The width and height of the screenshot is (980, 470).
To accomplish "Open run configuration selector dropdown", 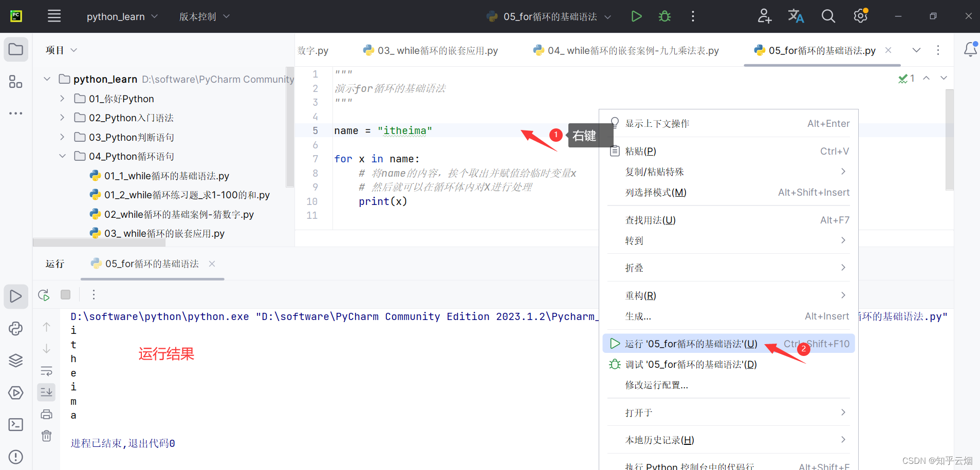I will click(x=549, y=16).
